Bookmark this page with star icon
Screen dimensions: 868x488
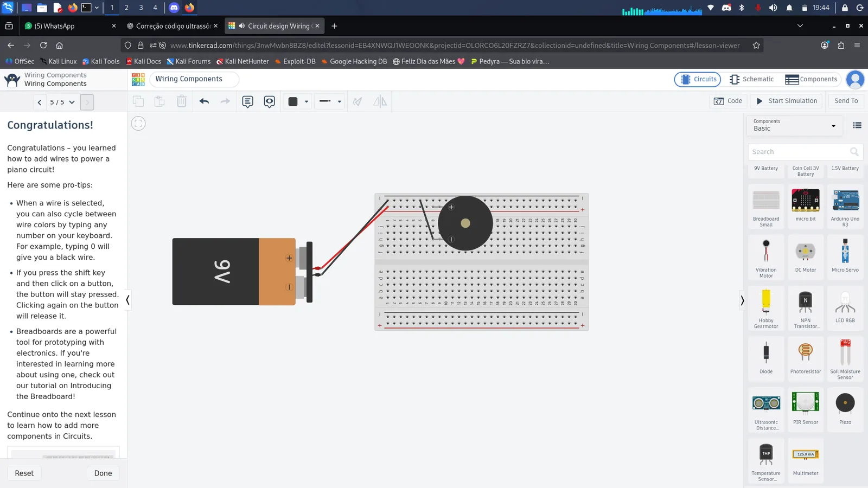pyautogui.click(x=756, y=46)
